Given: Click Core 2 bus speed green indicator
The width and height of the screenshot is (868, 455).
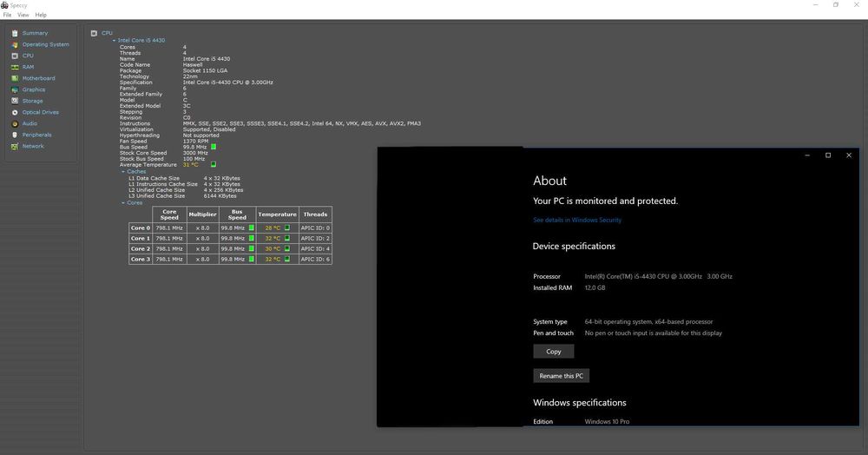Looking at the screenshot, I should [x=252, y=248].
